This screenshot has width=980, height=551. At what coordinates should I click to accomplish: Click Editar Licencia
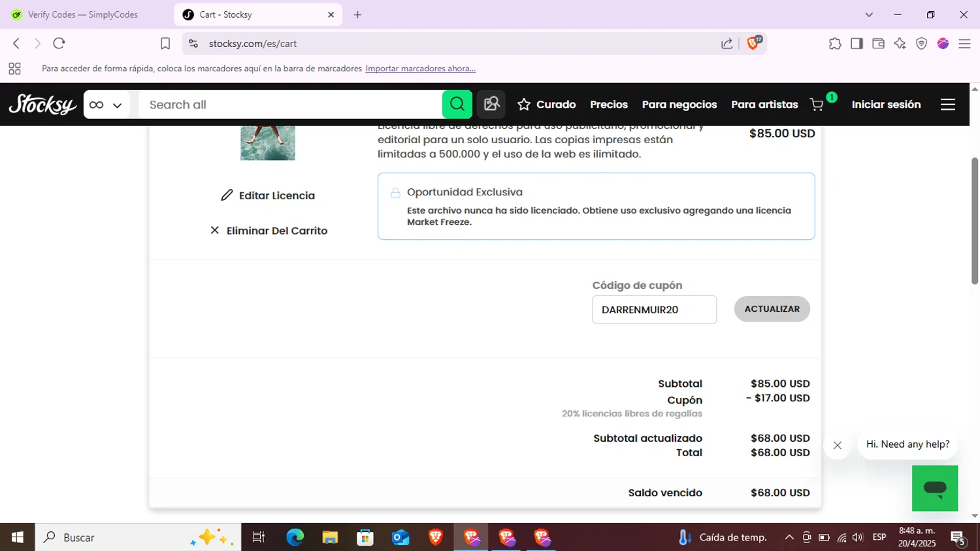pyautogui.click(x=268, y=195)
